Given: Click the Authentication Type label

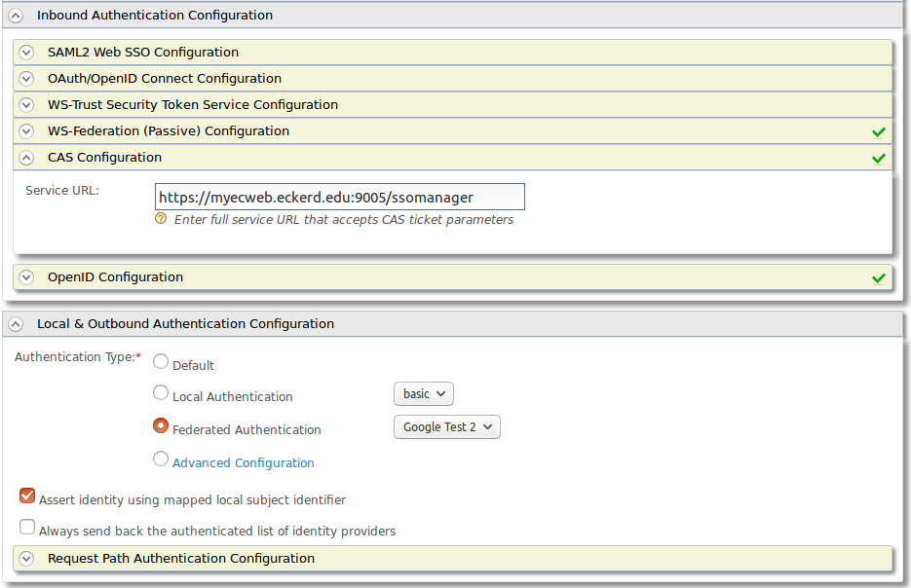Looking at the screenshot, I should coord(78,357).
